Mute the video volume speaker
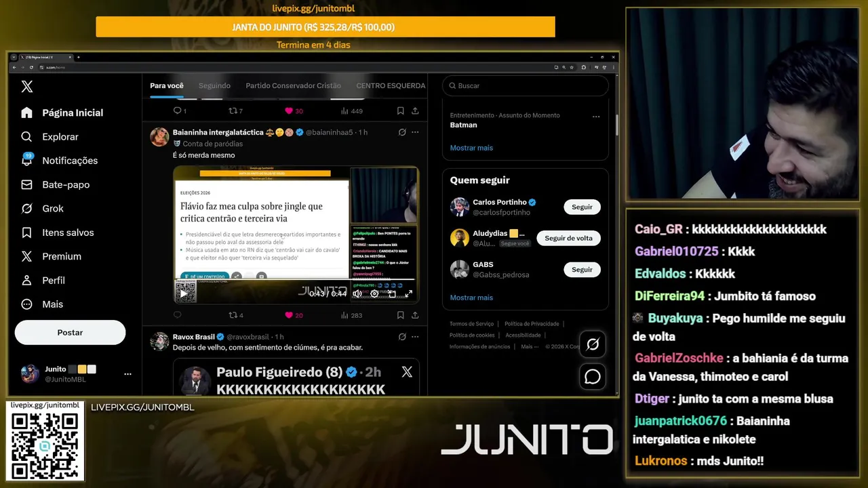 (x=357, y=293)
